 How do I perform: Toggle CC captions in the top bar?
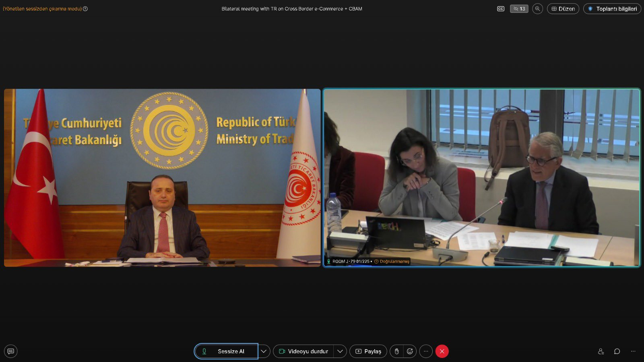(x=501, y=8)
